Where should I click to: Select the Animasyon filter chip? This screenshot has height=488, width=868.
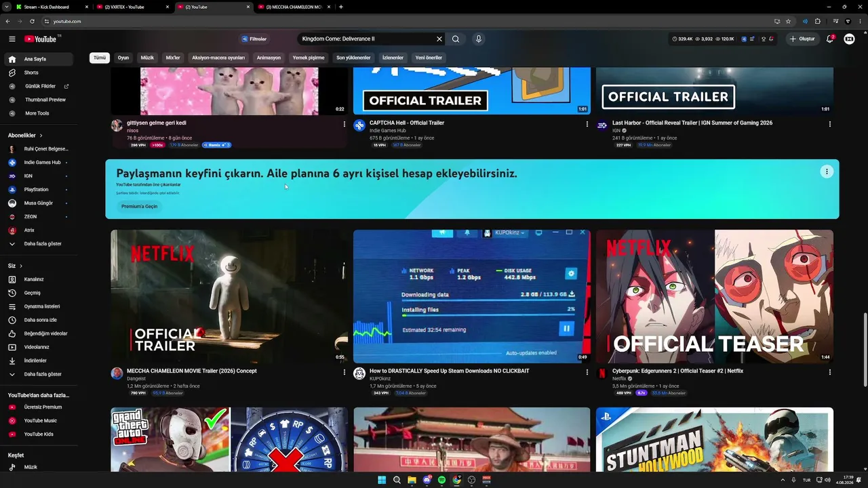pyautogui.click(x=269, y=58)
